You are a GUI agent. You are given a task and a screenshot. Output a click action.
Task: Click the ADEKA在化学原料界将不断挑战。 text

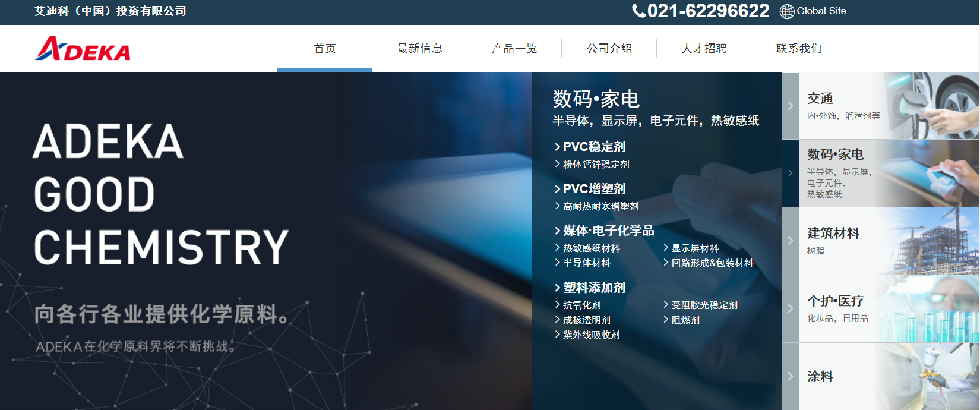[135, 346]
